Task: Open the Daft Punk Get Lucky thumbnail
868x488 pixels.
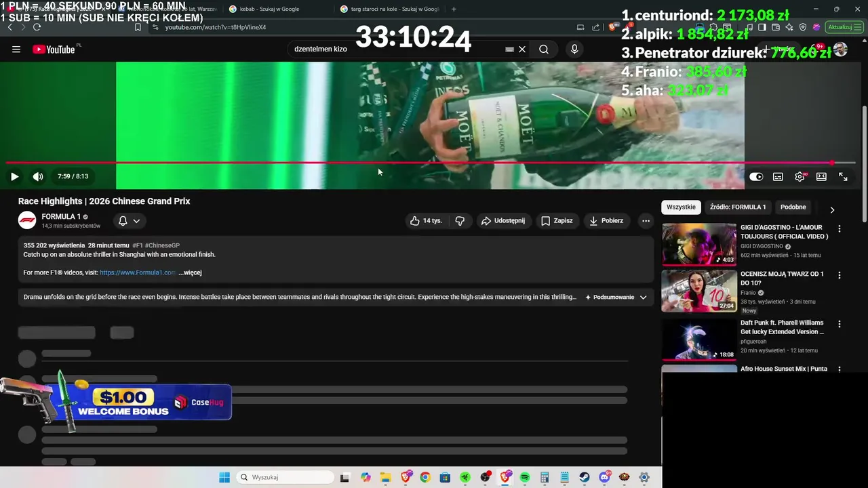Action: (x=699, y=339)
